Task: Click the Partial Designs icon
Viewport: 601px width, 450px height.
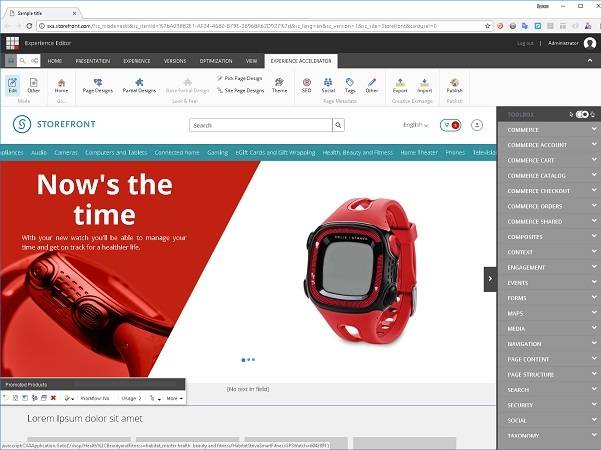Action: click(x=139, y=84)
